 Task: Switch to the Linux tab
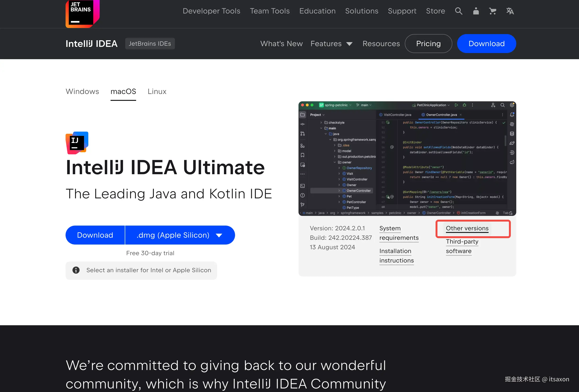(x=157, y=91)
